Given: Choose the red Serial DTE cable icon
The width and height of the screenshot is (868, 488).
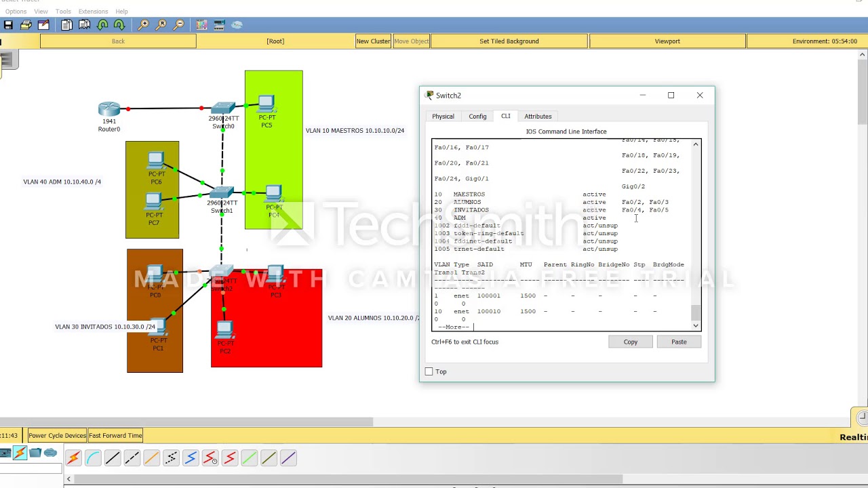Looking at the screenshot, I should (230, 458).
